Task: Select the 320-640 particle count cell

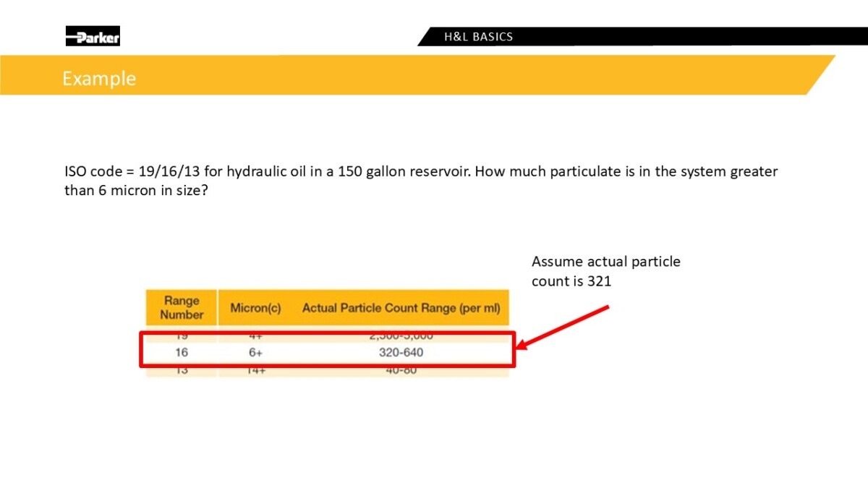Action: coord(401,353)
